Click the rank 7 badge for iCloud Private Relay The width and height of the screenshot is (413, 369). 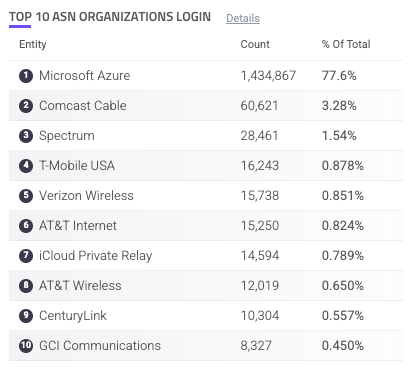pos(26,256)
